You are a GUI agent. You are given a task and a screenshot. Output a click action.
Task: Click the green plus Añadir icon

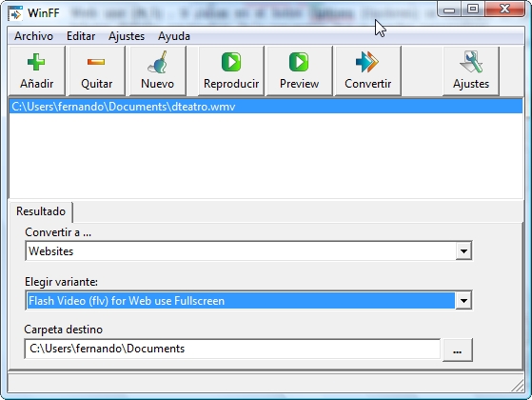coord(36,62)
